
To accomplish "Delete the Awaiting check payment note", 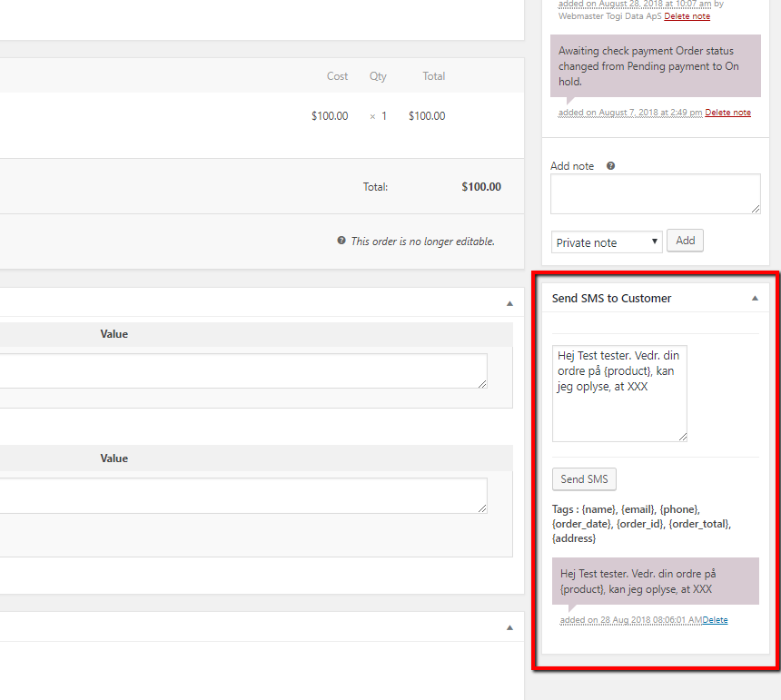I will [727, 113].
